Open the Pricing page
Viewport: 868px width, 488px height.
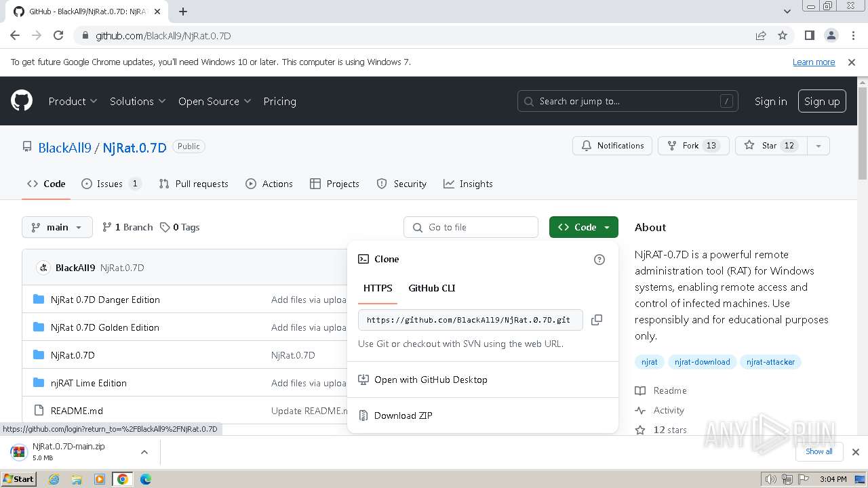pyautogui.click(x=279, y=101)
